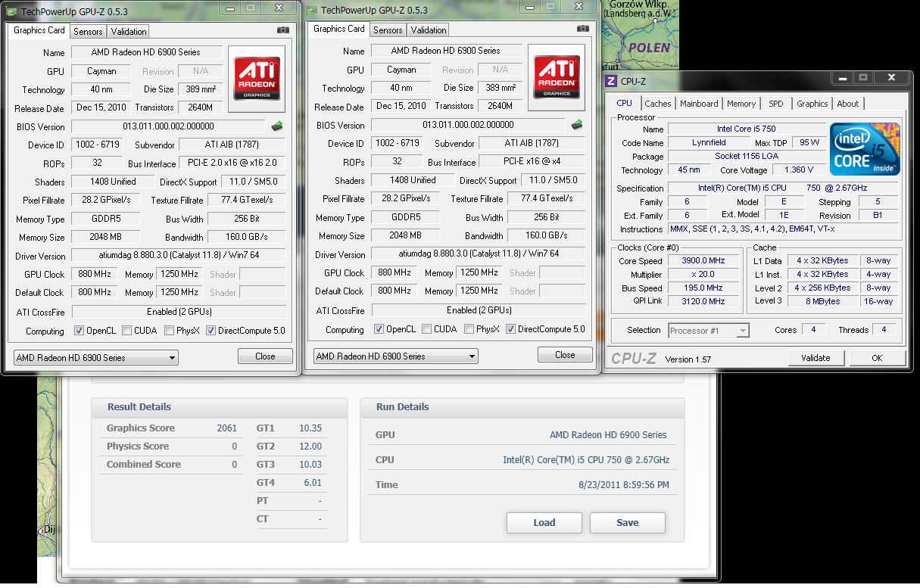Click CPU-Z title bar Z icon
Screen dimensions: 920x588
[x=611, y=81]
